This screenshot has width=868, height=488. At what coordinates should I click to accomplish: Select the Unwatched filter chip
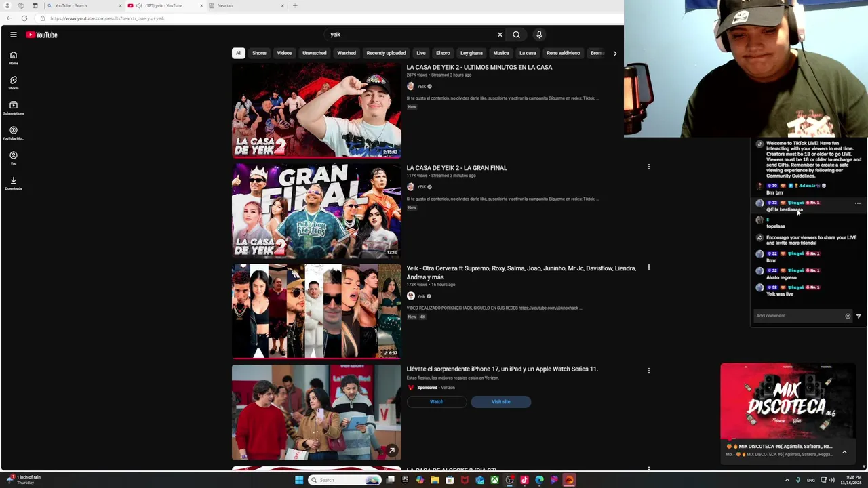(x=315, y=53)
